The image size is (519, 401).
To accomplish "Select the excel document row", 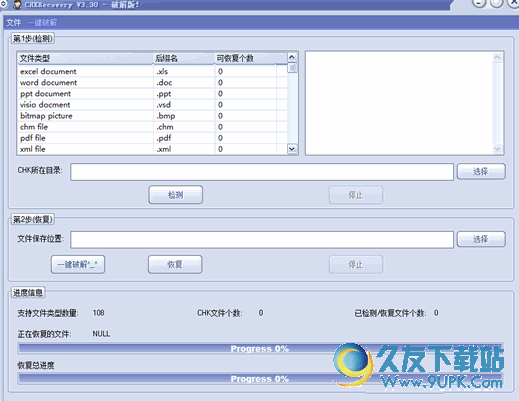I will [152, 71].
